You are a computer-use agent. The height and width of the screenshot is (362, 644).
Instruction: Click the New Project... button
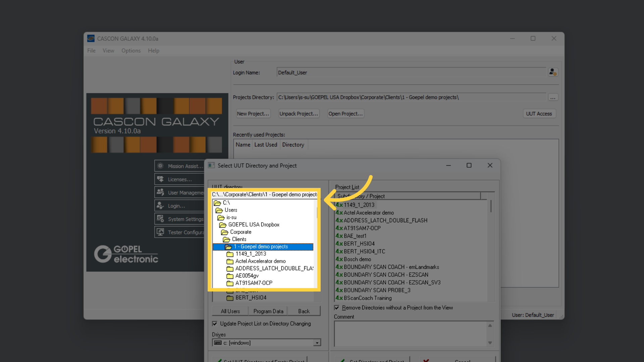pos(253,114)
